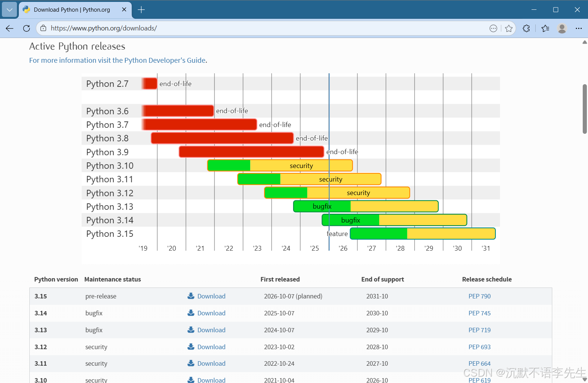Click download icon in 3.13 row
This screenshot has height=383, width=588.
point(191,330)
